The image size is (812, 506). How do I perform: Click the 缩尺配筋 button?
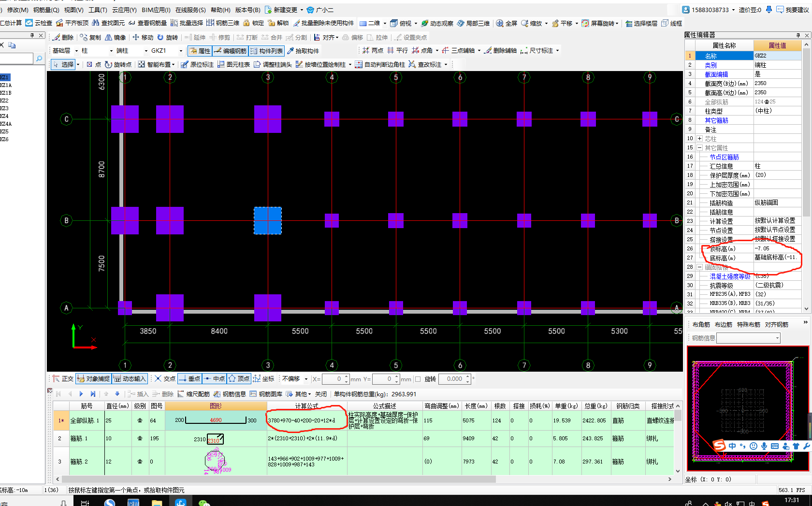(194, 394)
